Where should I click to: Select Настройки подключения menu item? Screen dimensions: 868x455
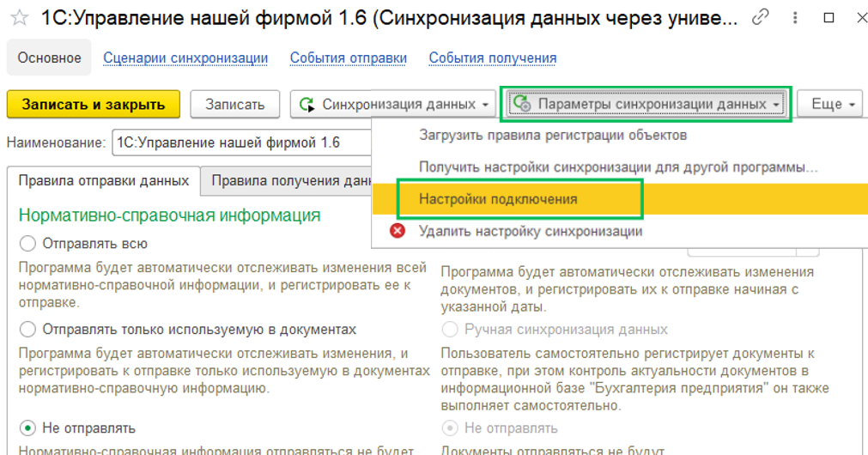tap(620, 199)
